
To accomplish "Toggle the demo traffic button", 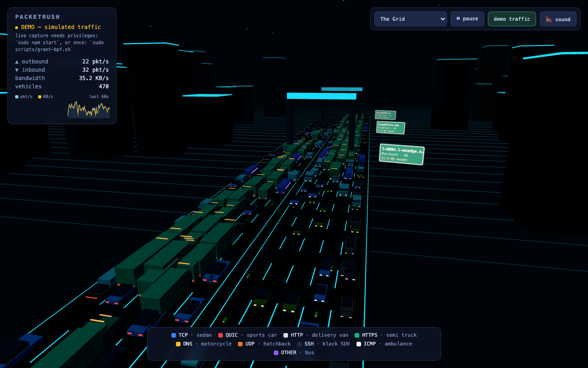I will (512, 19).
